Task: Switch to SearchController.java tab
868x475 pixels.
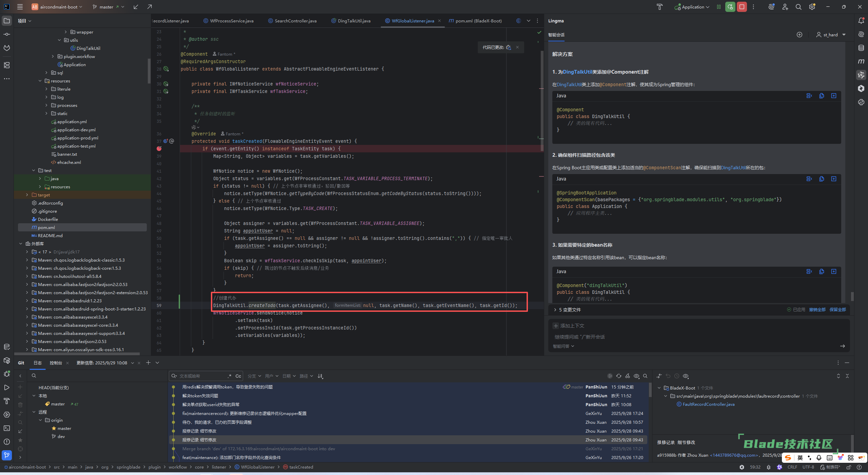Action: pyautogui.click(x=293, y=21)
